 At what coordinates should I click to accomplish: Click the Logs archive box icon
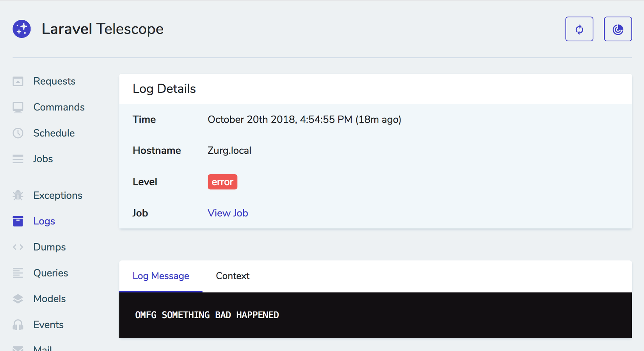click(x=18, y=221)
